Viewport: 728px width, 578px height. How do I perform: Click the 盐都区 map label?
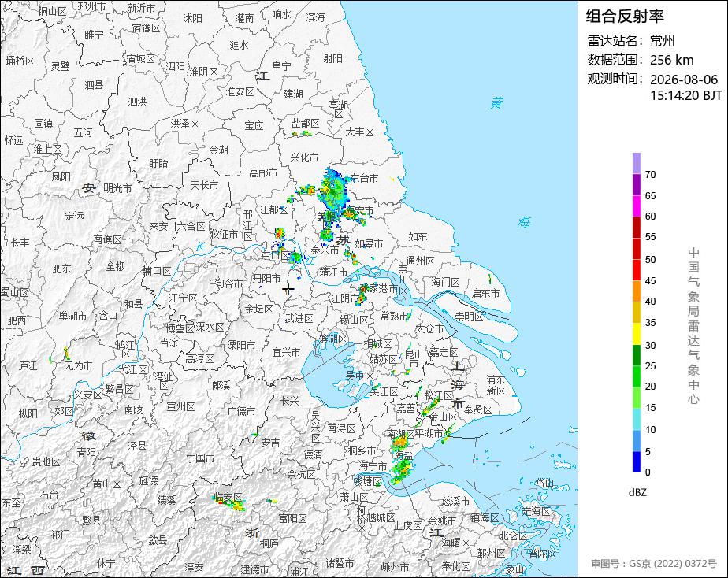tap(305, 124)
